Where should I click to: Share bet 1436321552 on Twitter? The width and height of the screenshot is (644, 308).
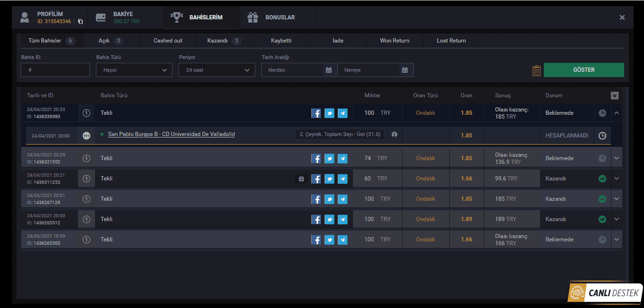click(x=329, y=158)
